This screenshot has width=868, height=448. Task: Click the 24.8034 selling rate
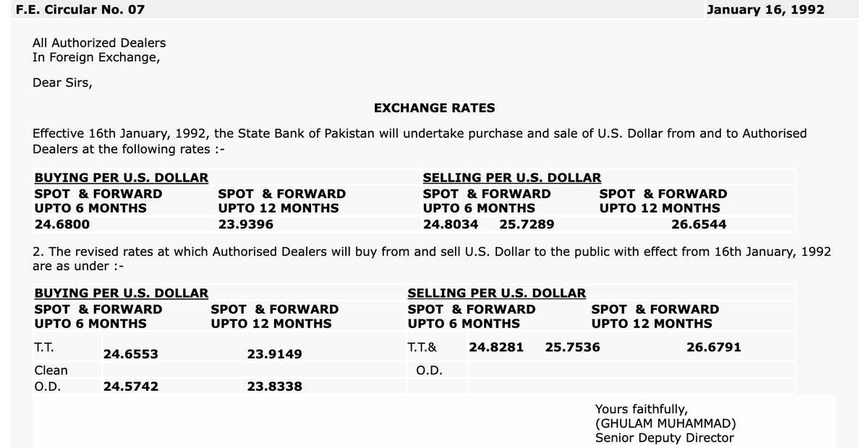tap(451, 224)
